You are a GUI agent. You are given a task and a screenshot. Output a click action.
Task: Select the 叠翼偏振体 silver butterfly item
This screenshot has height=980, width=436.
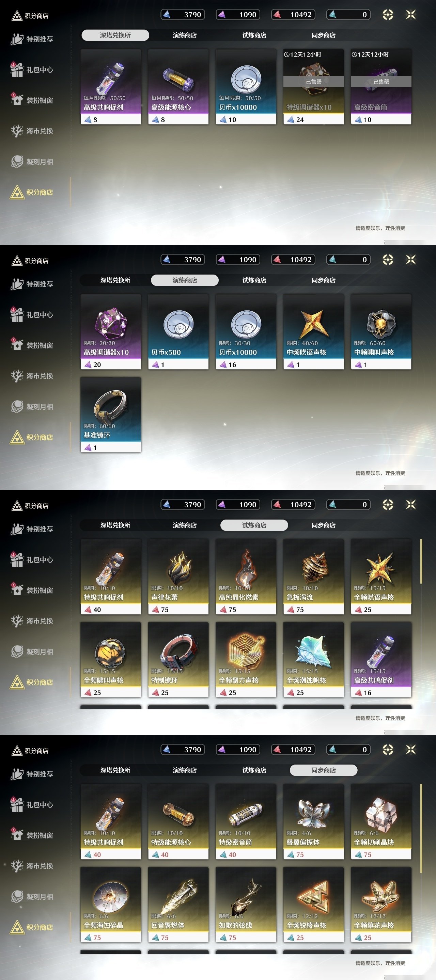(314, 822)
